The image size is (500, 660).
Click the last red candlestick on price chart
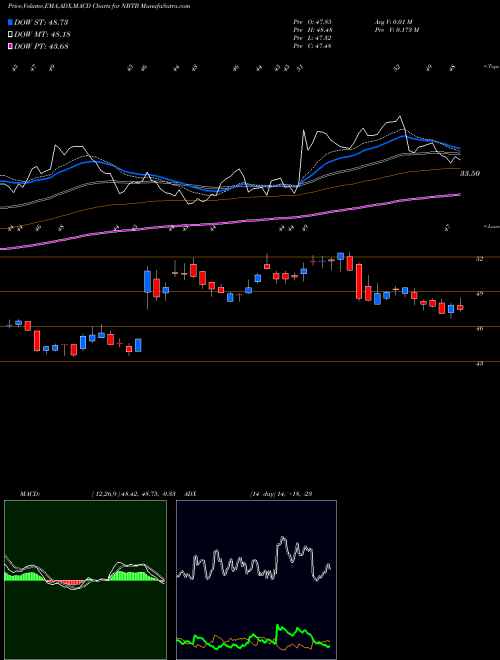pos(460,307)
